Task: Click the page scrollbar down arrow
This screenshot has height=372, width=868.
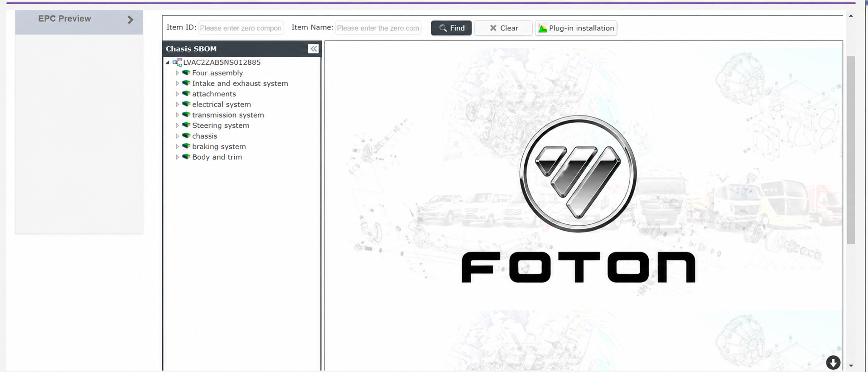Action: [x=851, y=366]
